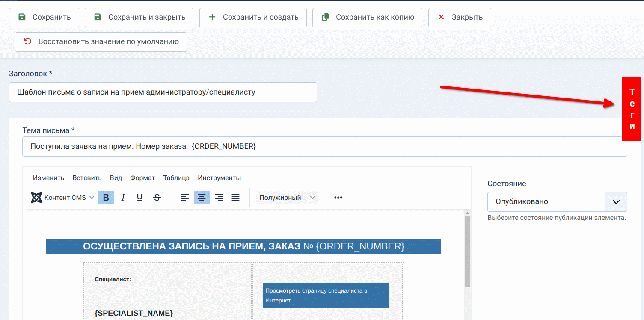
Task: Align text left in editor
Action: pyautogui.click(x=185, y=198)
